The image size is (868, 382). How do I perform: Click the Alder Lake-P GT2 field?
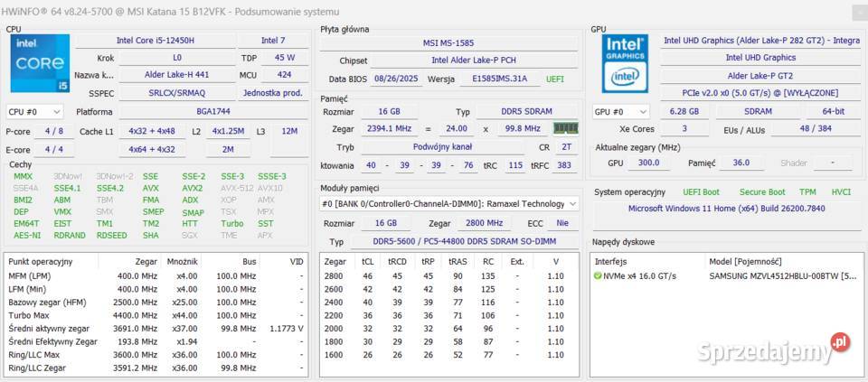(x=761, y=76)
